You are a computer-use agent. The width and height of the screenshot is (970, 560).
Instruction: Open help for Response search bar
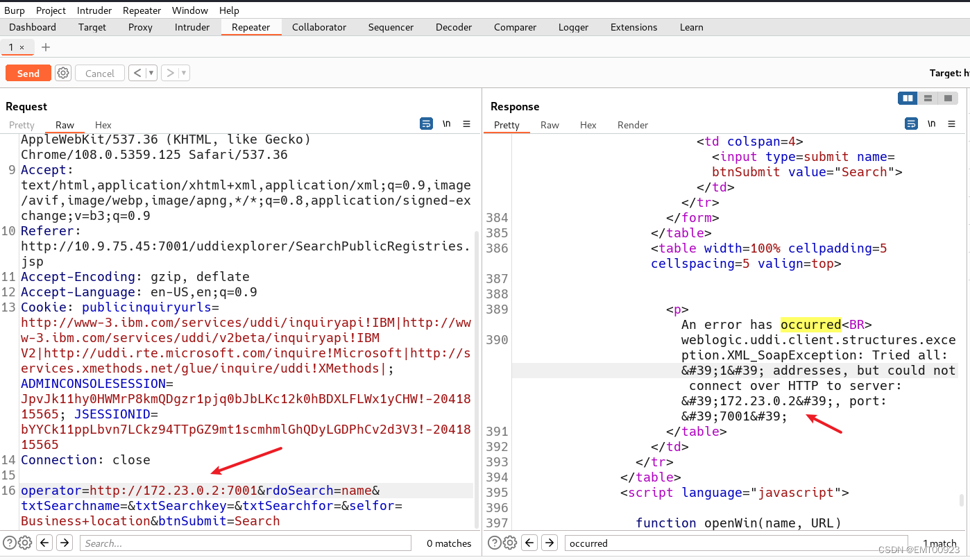point(495,543)
